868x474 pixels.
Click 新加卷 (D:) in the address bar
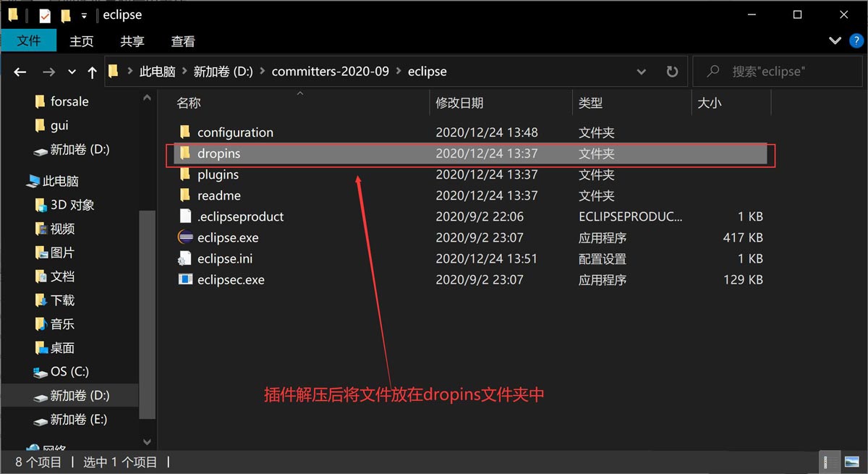click(x=224, y=72)
